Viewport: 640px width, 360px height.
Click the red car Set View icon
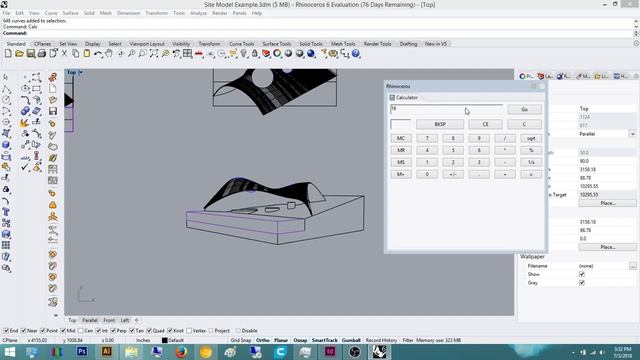pos(199,53)
